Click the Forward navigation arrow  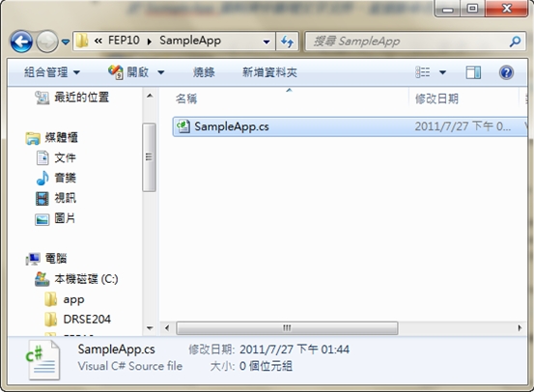[47, 42]
